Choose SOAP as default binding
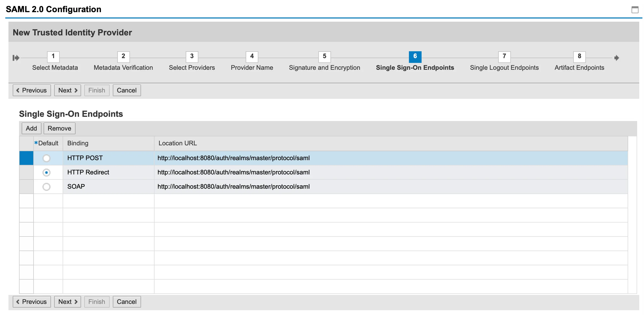This screenshot has width=644, height=315. pos(46,187)
